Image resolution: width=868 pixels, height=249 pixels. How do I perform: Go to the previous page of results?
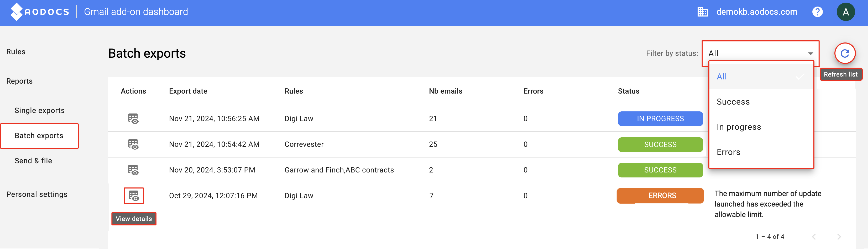(814, 236)
